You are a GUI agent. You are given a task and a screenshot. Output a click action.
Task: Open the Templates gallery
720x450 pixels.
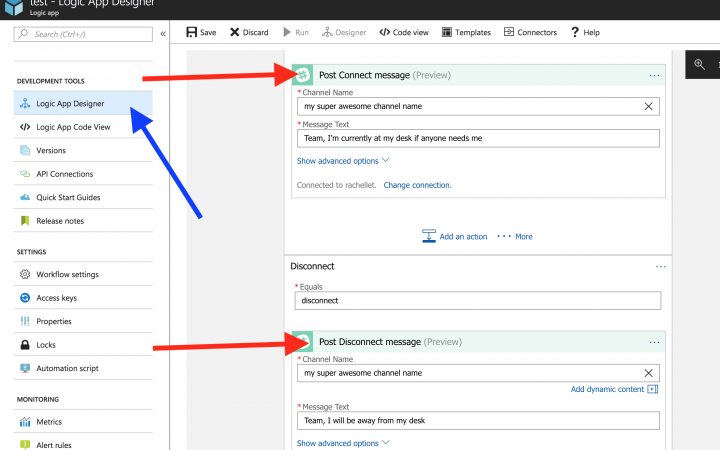[446, 32]
